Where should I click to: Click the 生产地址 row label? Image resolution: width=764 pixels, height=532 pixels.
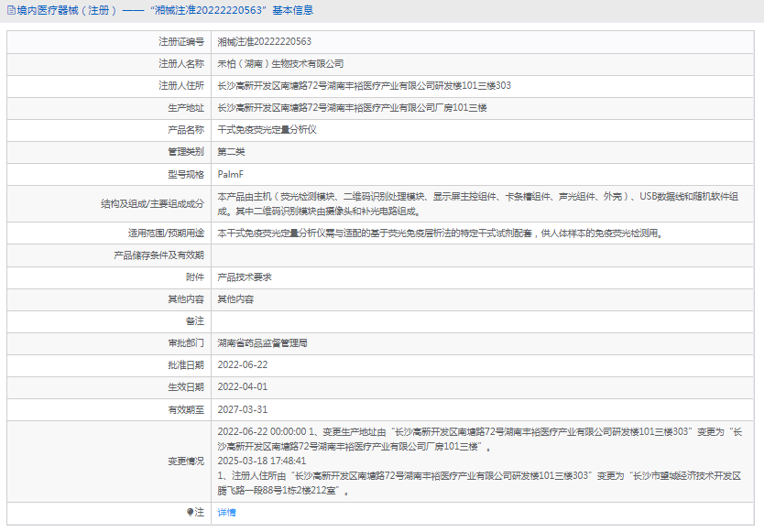pyautogui.click(x=186, y=108)
